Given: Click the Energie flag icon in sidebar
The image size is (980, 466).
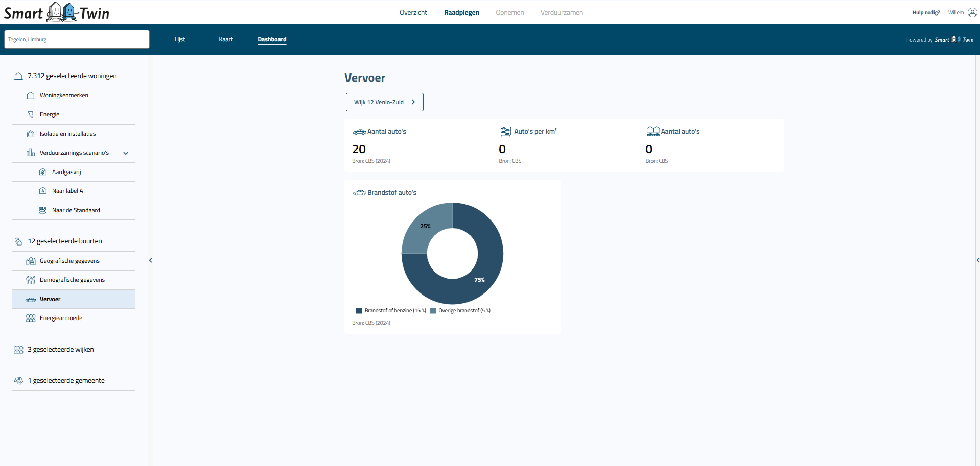Looking at the screenshot, I should (x=31, y=114).
